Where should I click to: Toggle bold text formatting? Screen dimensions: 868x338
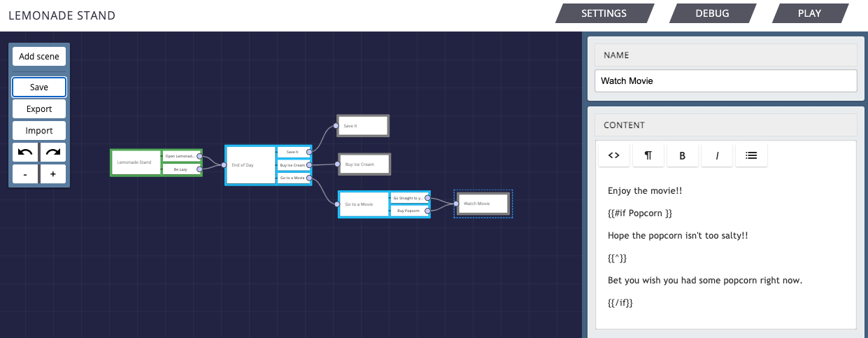point(682,155)
